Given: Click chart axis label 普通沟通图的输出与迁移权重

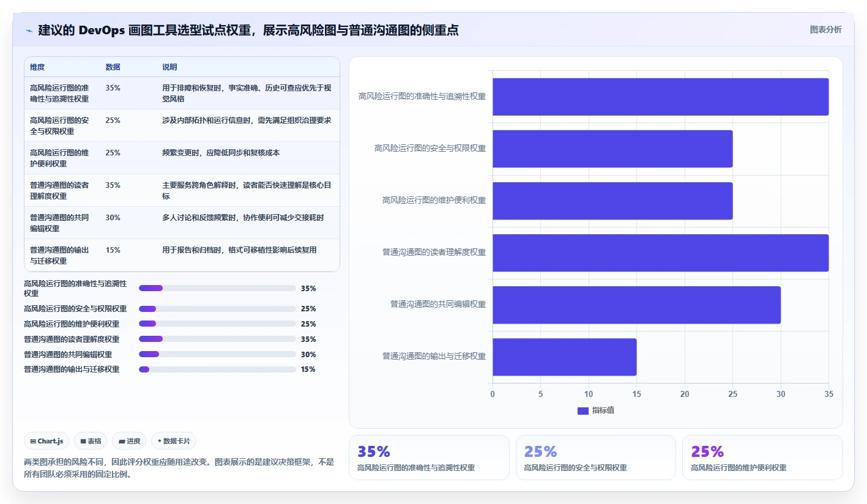Looking at the screenshot, I should click(434, 356).
